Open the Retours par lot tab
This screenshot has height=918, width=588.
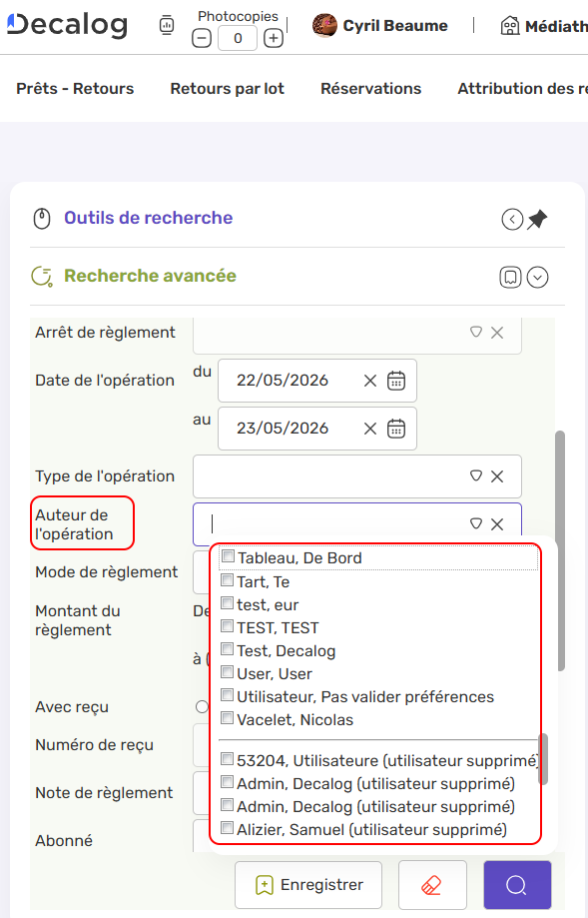(x=227, y=89)
